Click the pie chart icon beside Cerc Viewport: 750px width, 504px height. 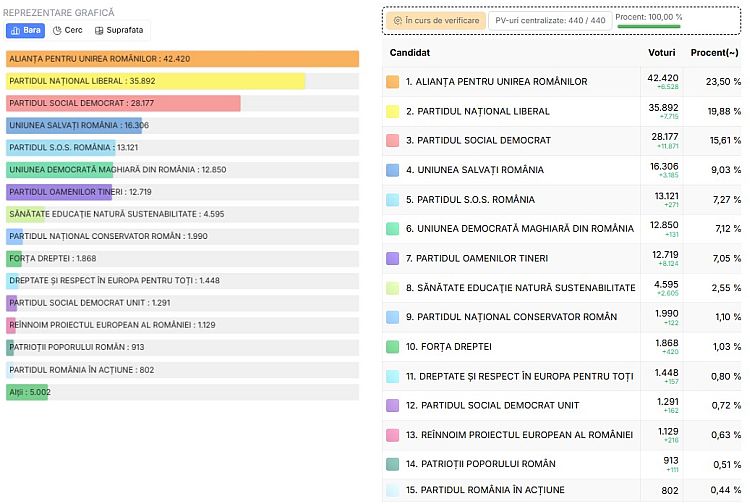pos(57,31)
